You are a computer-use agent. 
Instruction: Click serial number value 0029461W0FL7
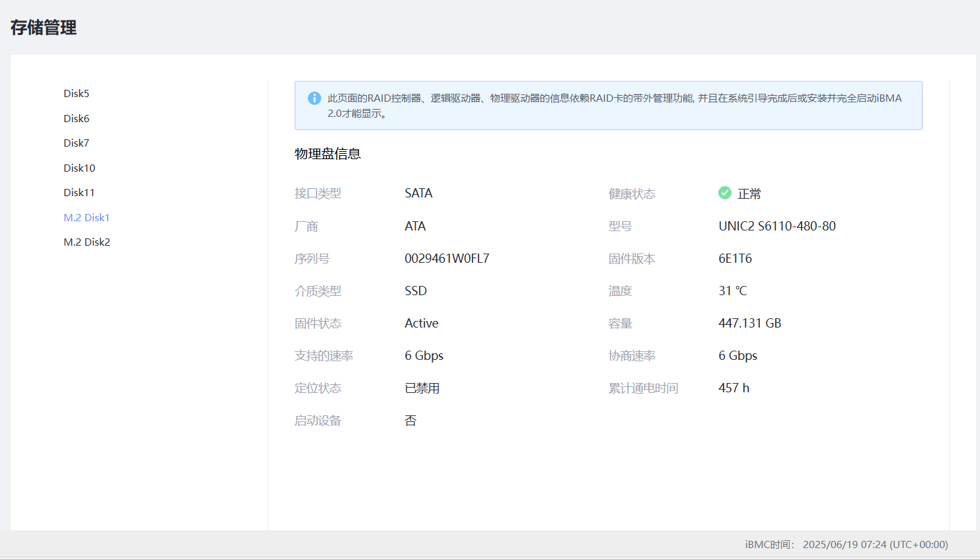tap(447, 259)
